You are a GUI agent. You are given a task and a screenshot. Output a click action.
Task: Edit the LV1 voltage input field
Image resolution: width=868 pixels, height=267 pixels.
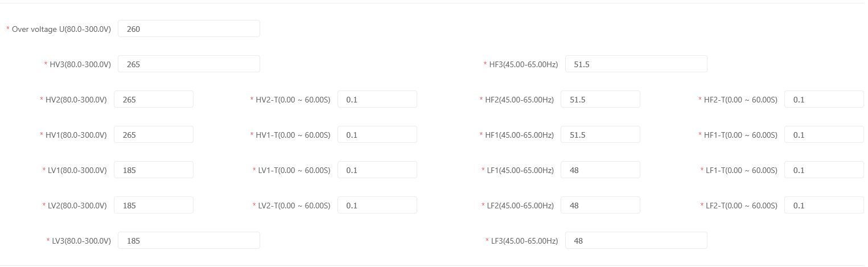154,170
